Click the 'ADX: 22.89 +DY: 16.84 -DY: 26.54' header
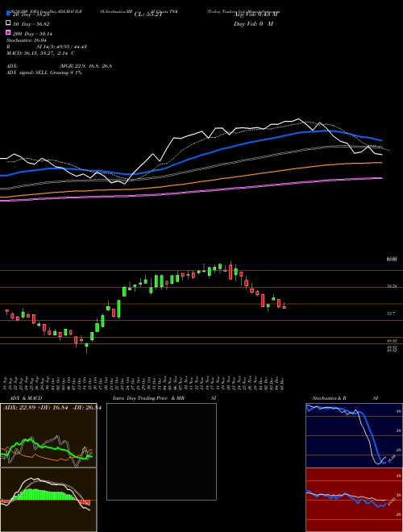The image size is (403, 532). coord(52,408)
